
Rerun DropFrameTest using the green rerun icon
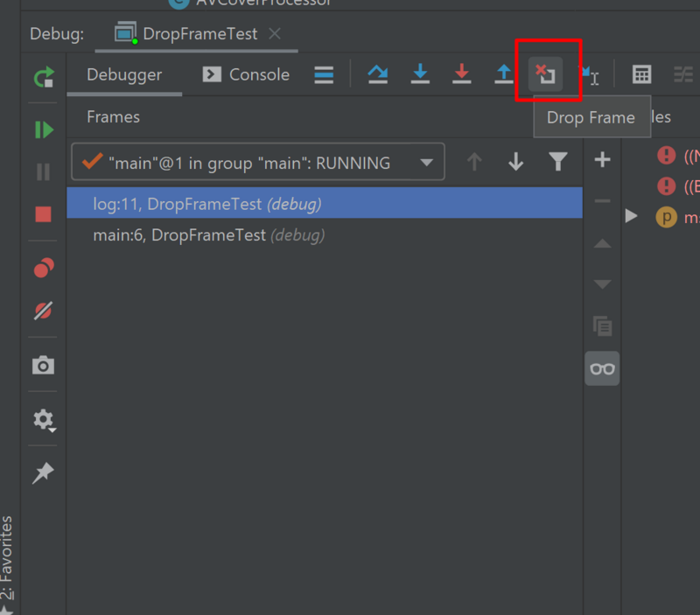44,77
